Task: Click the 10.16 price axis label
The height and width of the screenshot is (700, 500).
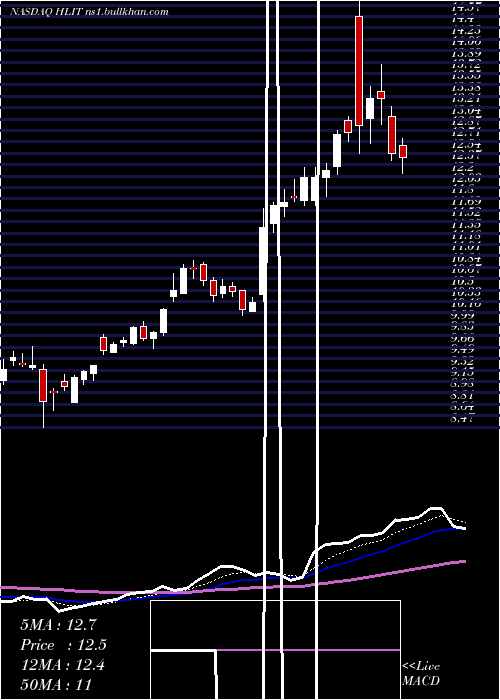Action: (x=466, y=304)
